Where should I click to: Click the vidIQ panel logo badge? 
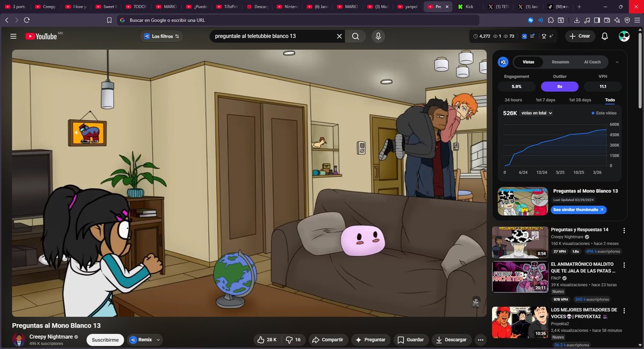503,62
